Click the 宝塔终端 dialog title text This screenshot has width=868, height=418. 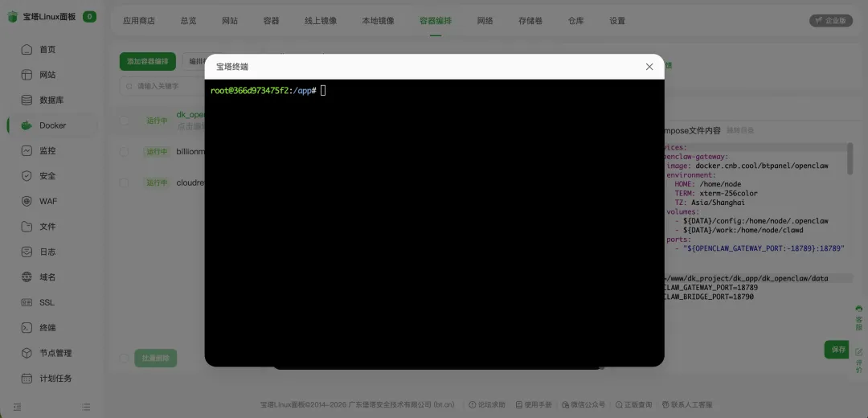tap(232, 67)
